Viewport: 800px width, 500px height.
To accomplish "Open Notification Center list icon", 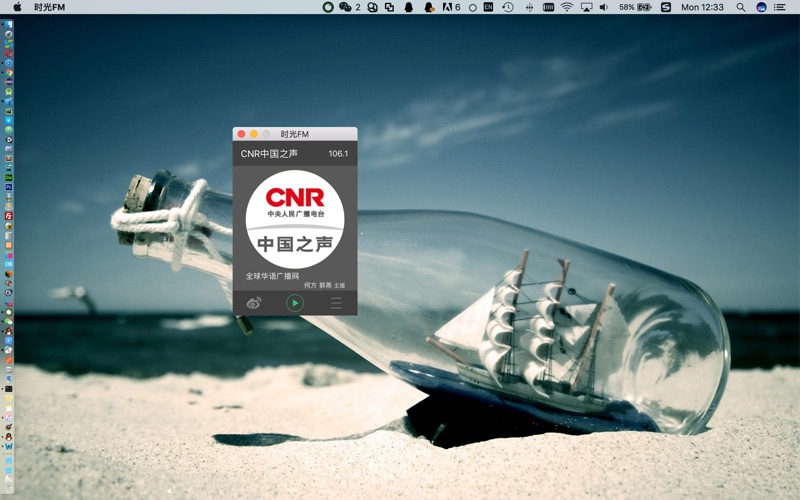I will 780,7.
